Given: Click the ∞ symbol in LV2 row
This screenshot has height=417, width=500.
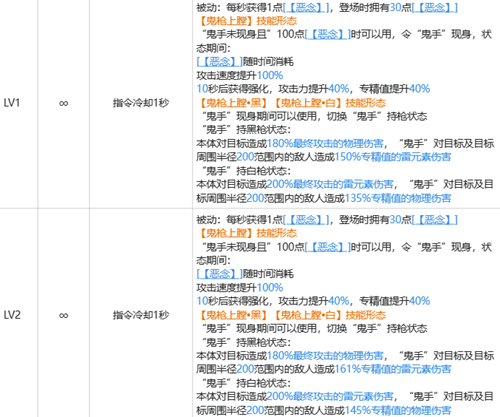Looking at the screenshot, I should (x=63, y=315).
